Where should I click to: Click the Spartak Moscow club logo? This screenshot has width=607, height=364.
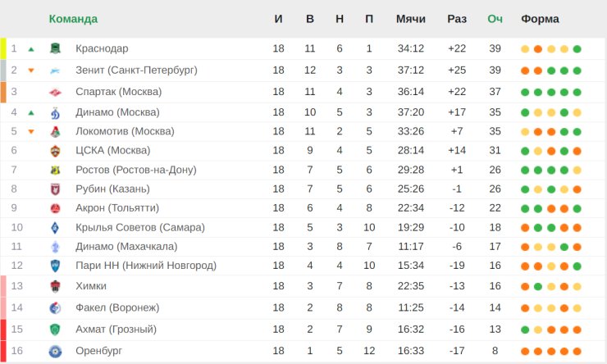tap(55, 92)
